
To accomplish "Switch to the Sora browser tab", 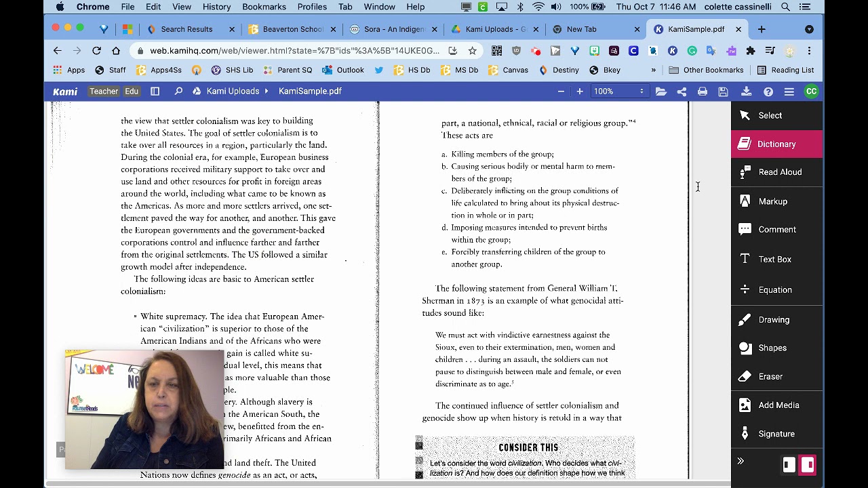I will 393,29.
